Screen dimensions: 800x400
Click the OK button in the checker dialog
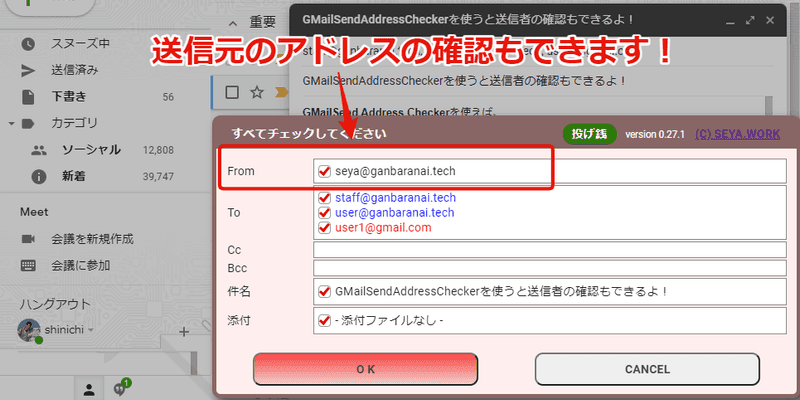pyautogui.click(x=365, y=369)
